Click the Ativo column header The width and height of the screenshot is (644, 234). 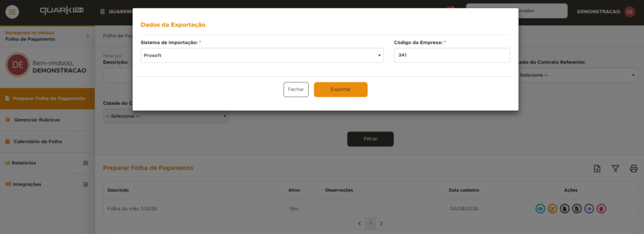[x=294, y=191]
